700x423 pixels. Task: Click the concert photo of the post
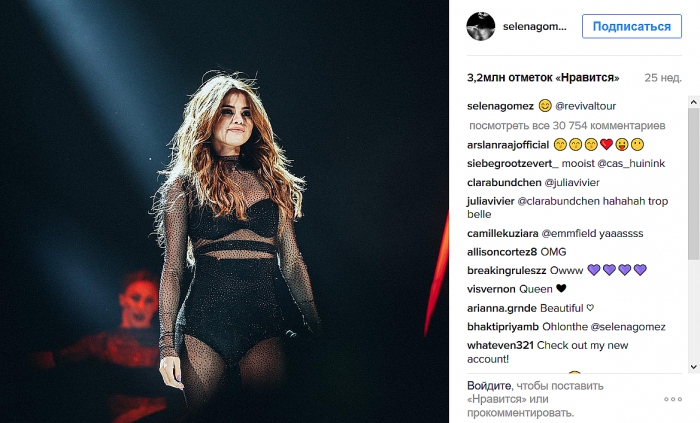click(x=224, y=212)
